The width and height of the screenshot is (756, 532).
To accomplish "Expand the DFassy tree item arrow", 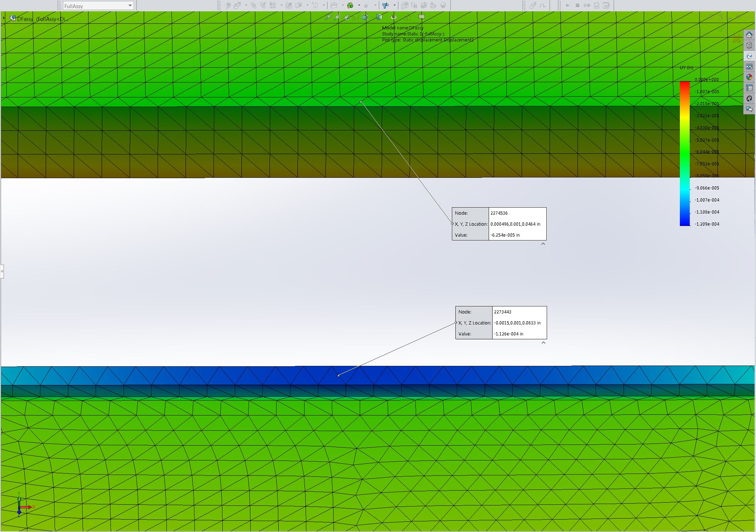I will [x=4, y=18].
